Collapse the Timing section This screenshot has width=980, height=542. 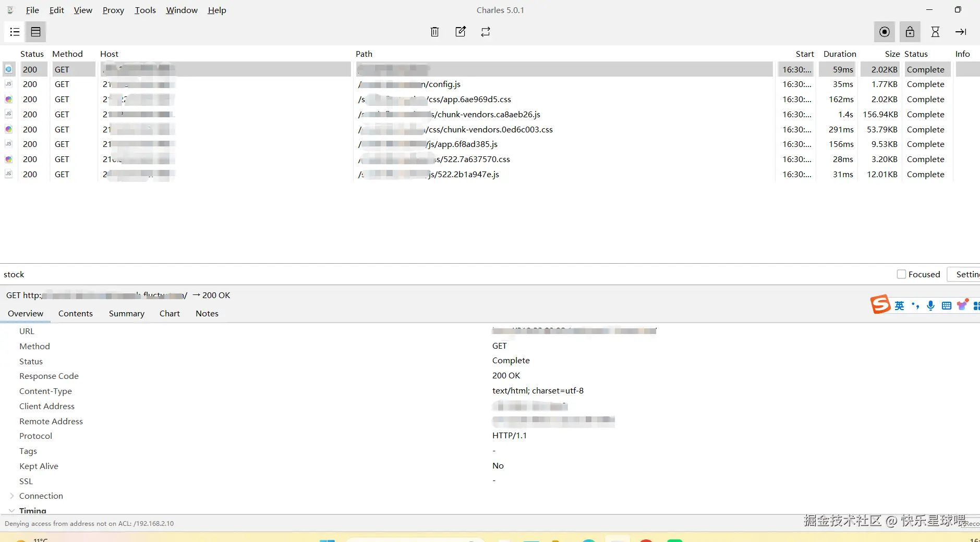(11, 511)
